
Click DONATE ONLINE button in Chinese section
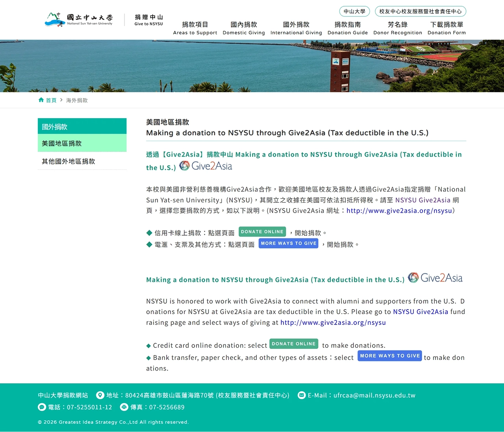point(262,232)
